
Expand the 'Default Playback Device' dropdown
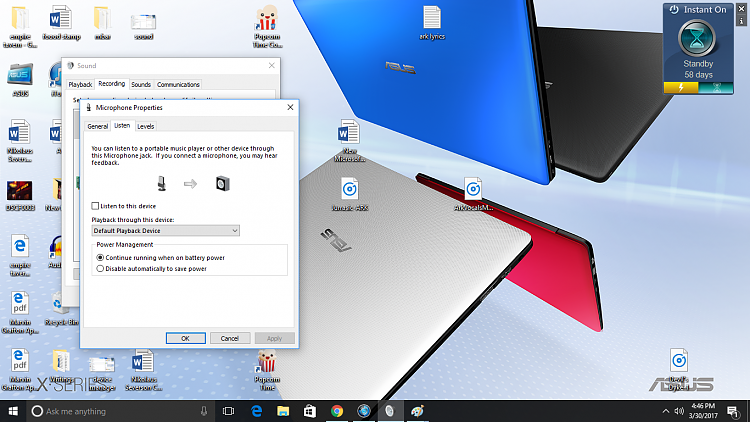point(165,231)
